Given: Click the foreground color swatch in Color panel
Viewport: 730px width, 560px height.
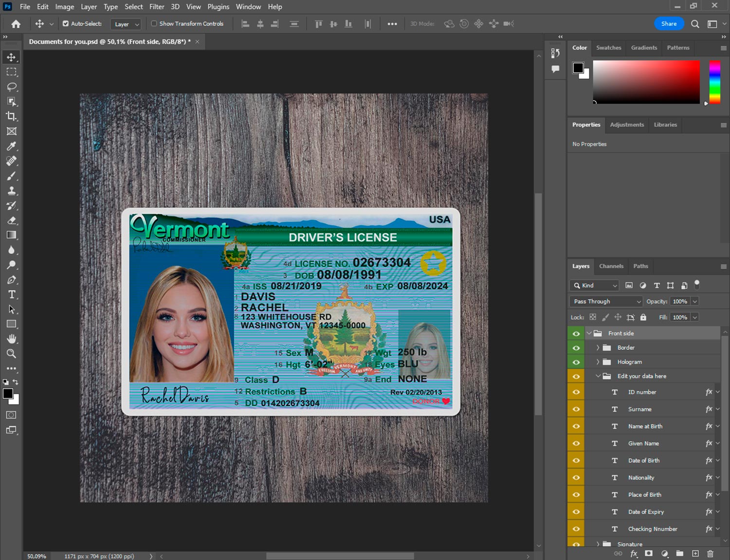Looking at the screenshot, I should 578,68.
